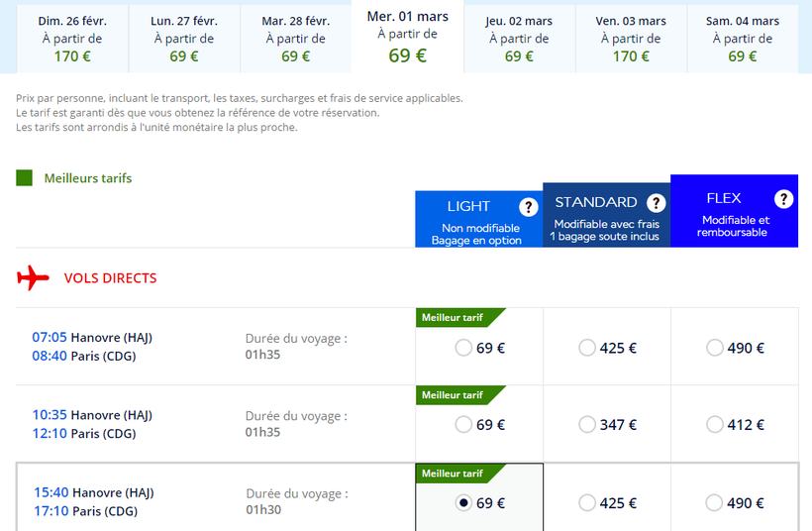Viewport: 812px width, 531px height.
Task: Choose 412 € Flex fare for 10:35 flight
Action: pos(715,425)
